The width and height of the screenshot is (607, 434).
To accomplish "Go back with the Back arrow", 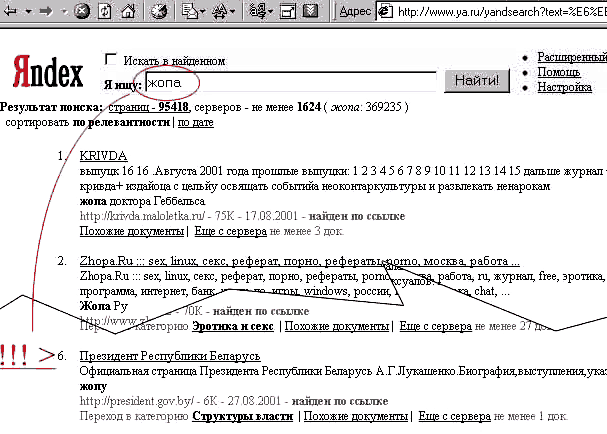I will tap(10, 11).
